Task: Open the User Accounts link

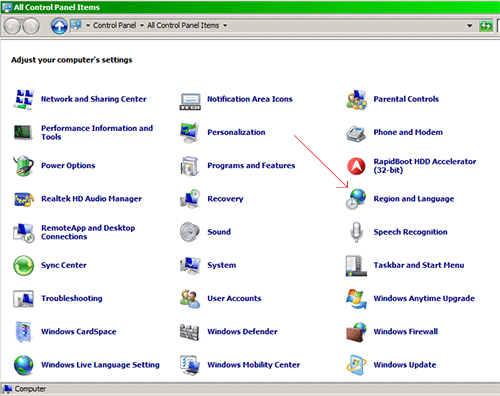Action: [234, 299]
